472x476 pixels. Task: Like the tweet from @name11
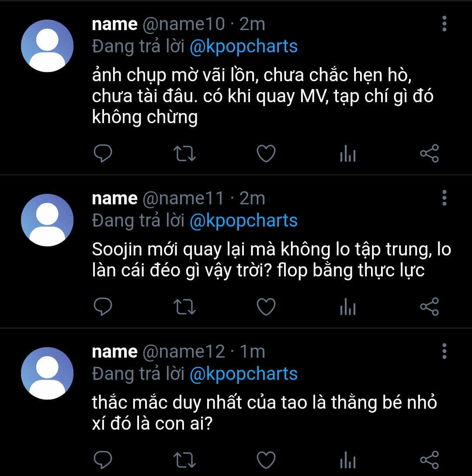tap(266, 307)
